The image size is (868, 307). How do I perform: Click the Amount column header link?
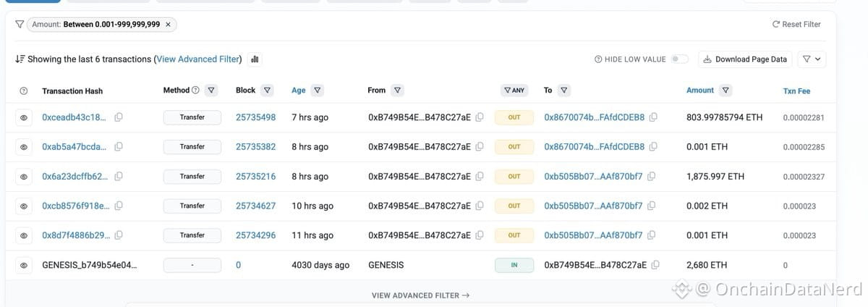[700, 91]
